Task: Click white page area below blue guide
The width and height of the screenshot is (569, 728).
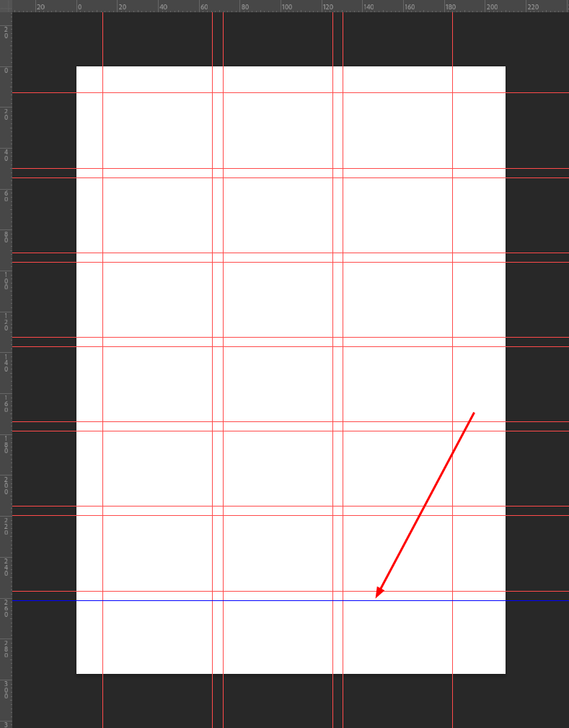Action: [x=291, y=638]
